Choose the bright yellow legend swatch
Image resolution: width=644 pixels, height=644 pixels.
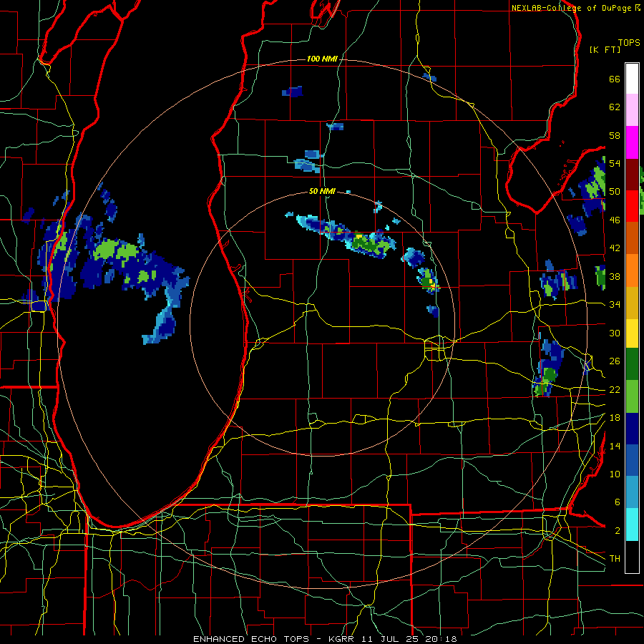632,334
